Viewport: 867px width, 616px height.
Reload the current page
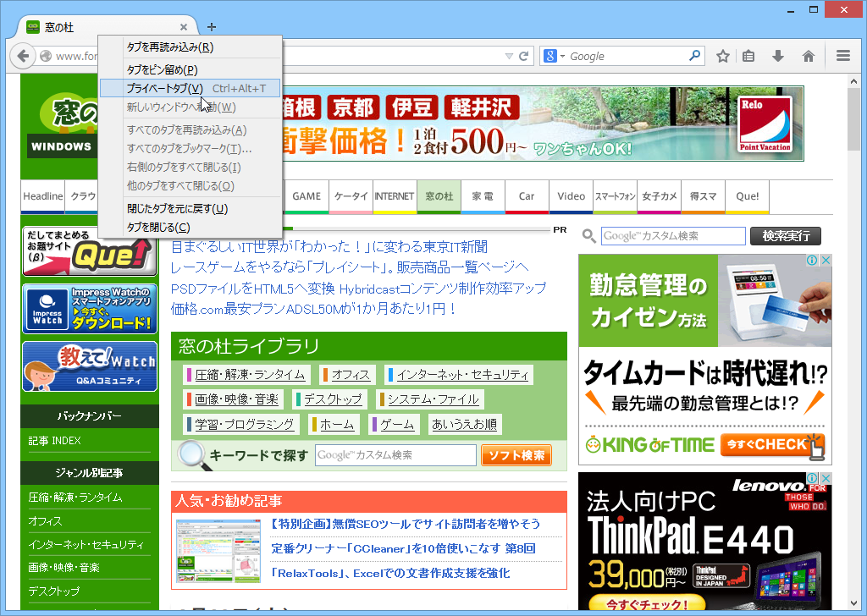[x=522, y=56]
